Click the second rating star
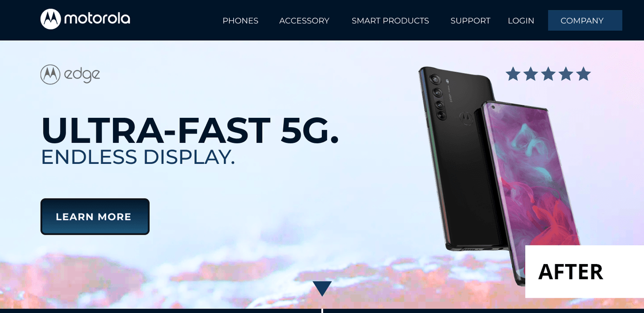Viewport: 644px width, 313px height. (x=531, y=74)
